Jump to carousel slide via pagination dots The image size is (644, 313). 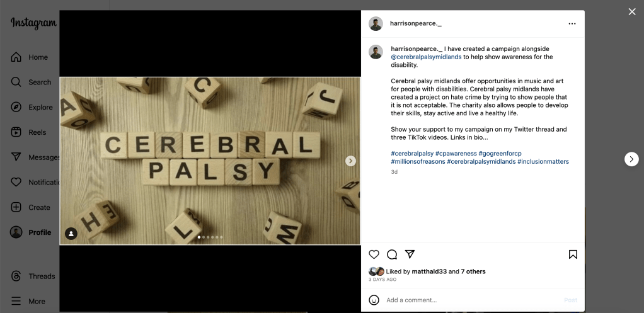[210, 237]
